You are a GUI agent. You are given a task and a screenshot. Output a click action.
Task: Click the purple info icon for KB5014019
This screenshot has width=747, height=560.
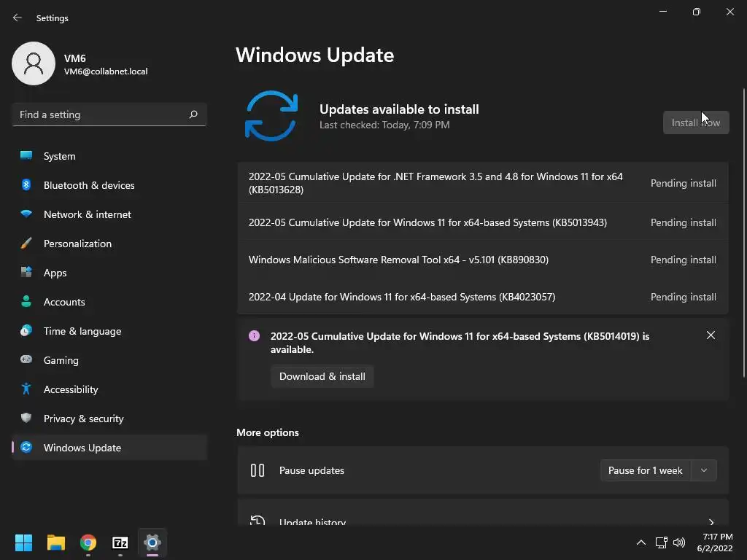pos(255,335)
